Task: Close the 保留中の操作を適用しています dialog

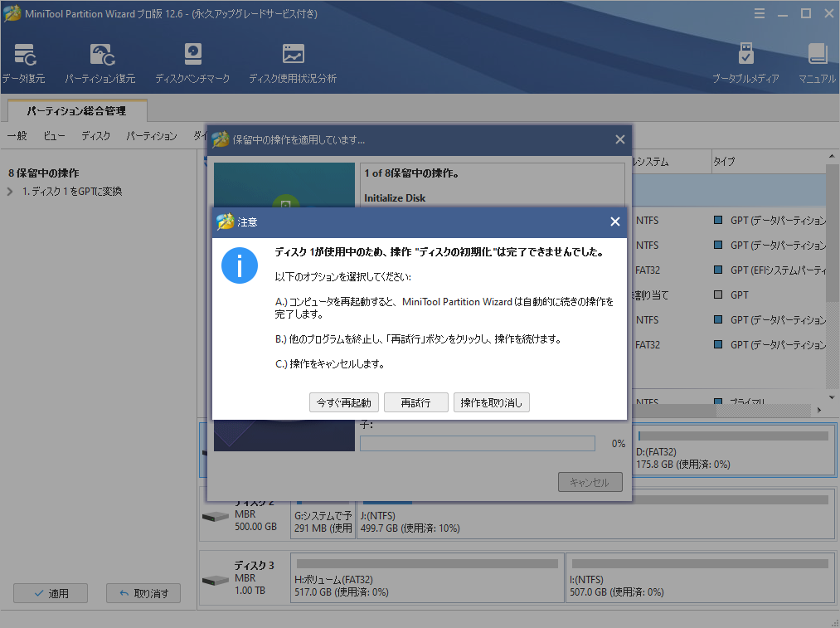Action: click(619, 139)
